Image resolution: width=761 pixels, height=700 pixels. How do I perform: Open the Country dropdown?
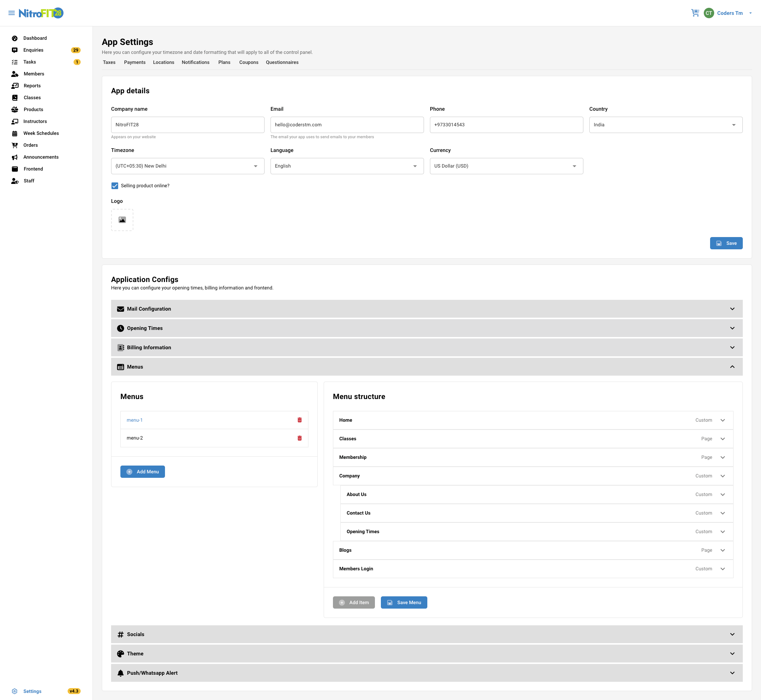coord(665,124)
